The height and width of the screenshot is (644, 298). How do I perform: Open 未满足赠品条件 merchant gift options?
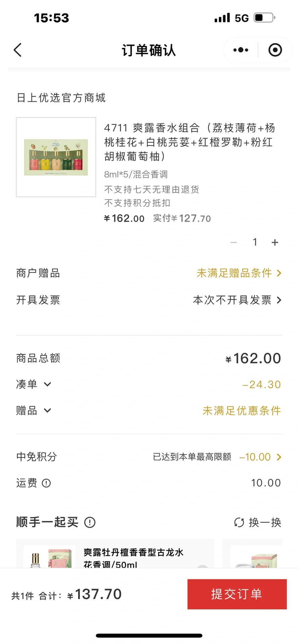pyautogui.click(x=239, y=273)
